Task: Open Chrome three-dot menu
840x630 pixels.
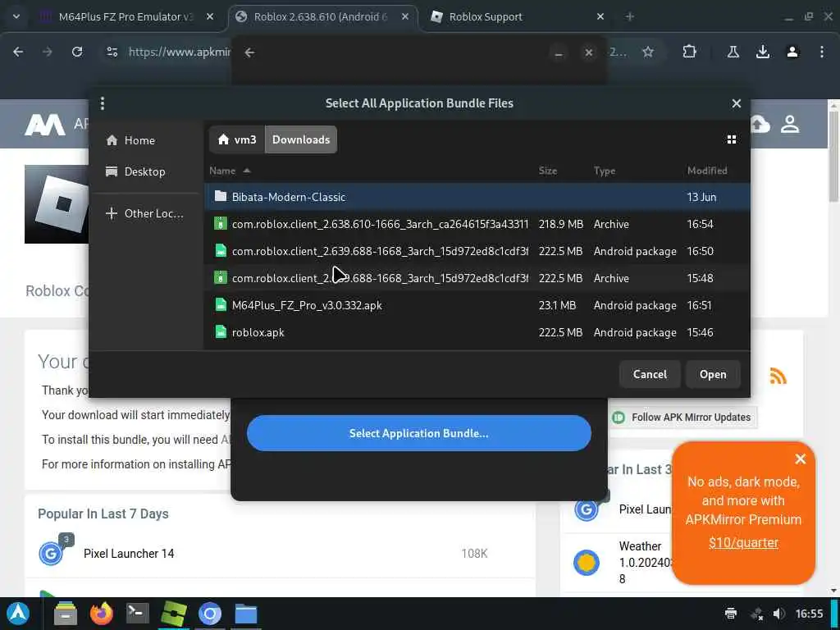Action: point(822,52)
